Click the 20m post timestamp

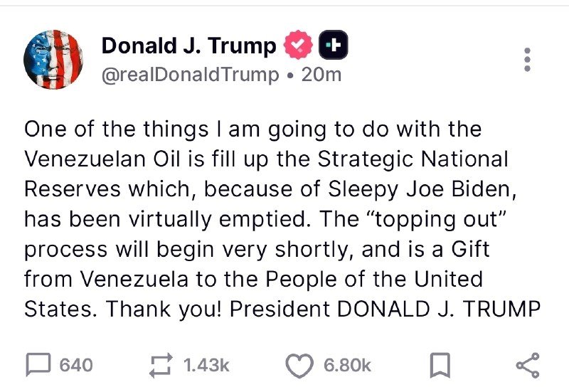(321, 75)
